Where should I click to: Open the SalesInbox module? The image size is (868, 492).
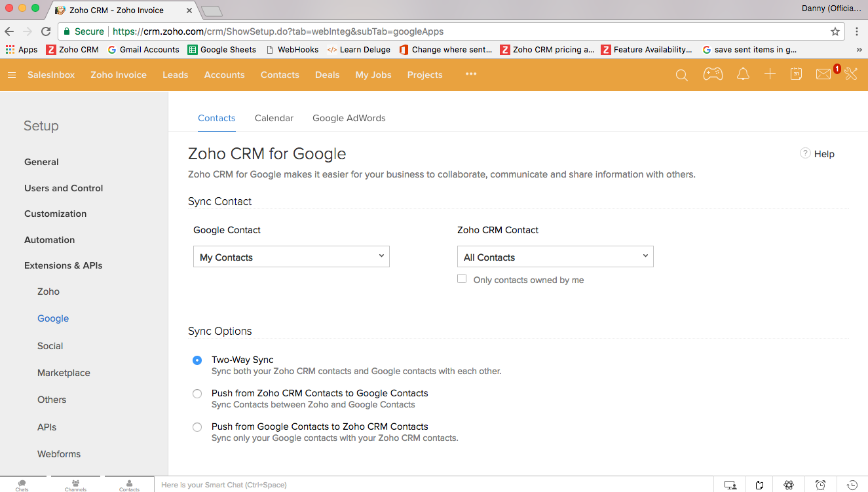pyautogui.click(x=51, y=75)
